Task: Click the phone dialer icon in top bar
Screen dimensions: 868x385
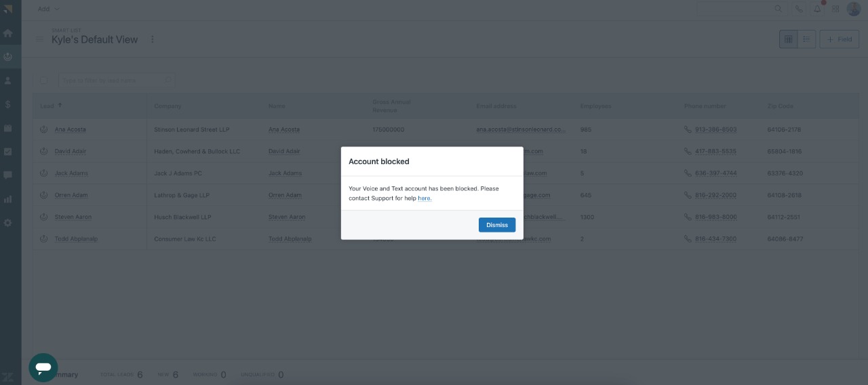Action: pyautogui.click(x=799, y=9)
